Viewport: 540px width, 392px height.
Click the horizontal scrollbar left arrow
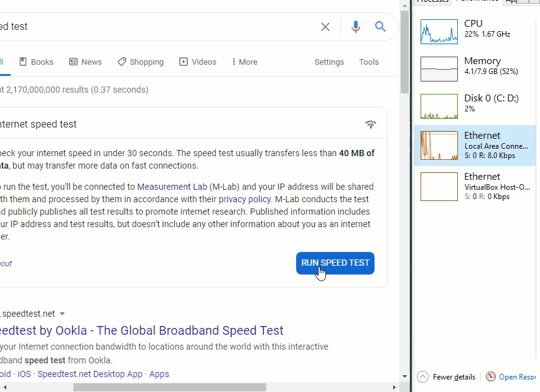coord(4,388)
